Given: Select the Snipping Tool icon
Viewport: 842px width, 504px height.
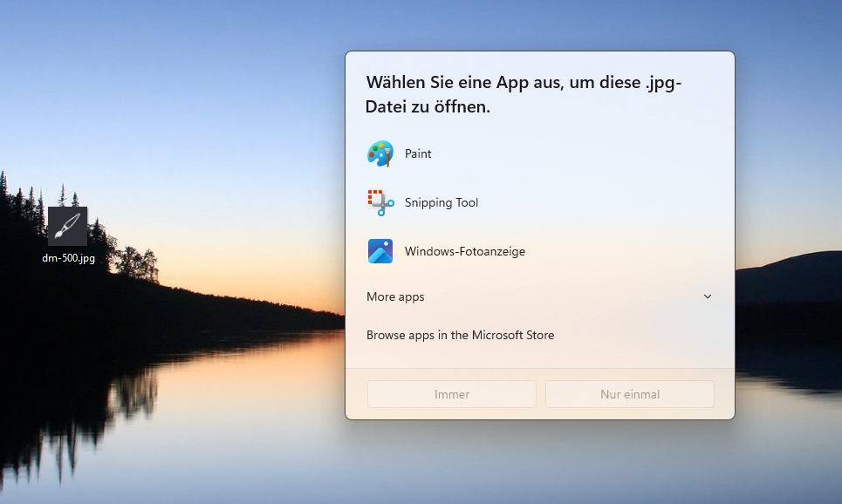Looking at the screenshot, I should [x=380, y=203].
